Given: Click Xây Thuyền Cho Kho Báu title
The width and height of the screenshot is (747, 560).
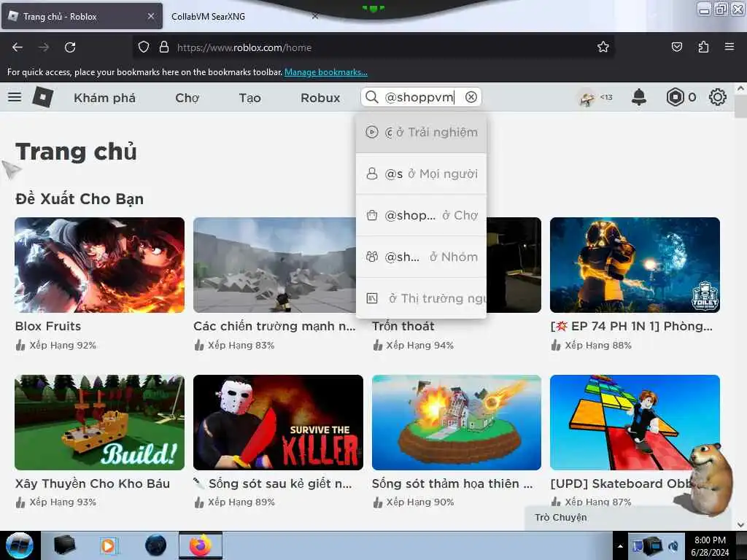Looking at the screenshot, I should [x=93, y=483].
